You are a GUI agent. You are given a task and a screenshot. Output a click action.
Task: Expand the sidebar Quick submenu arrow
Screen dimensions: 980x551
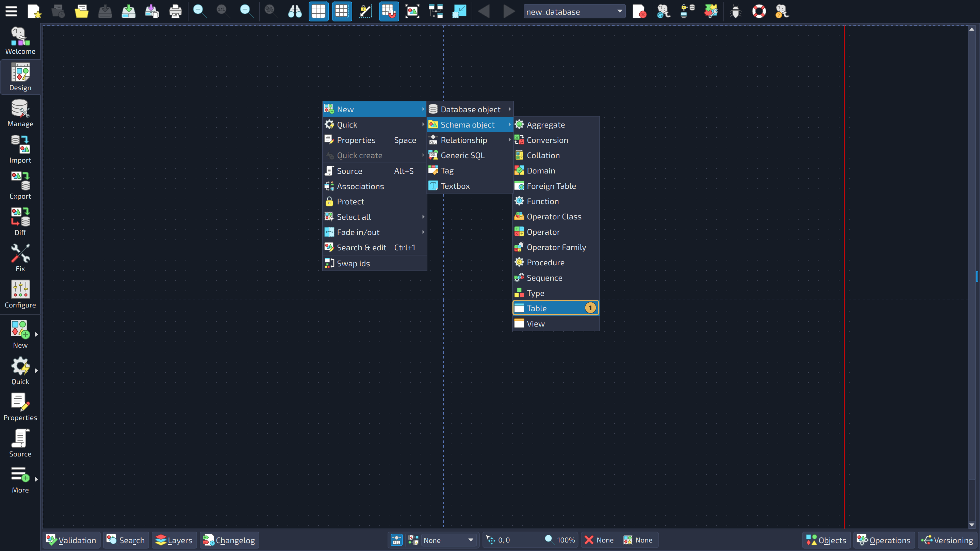coord(36,370)
